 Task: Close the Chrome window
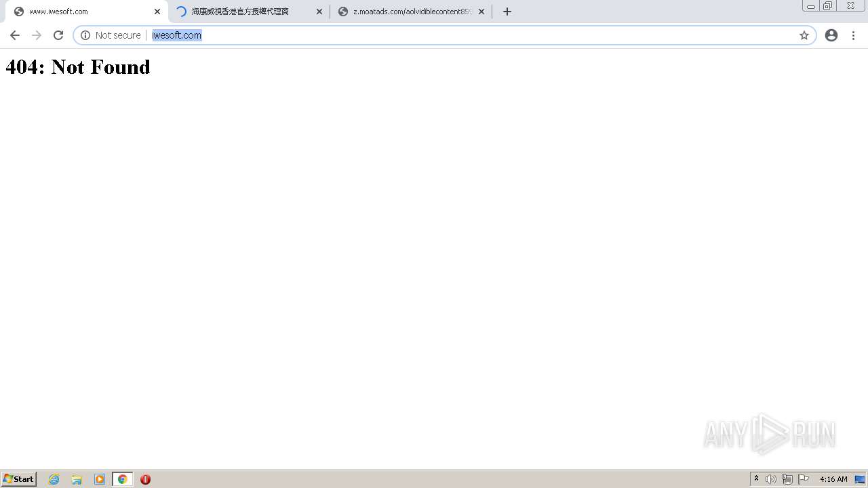851,6
